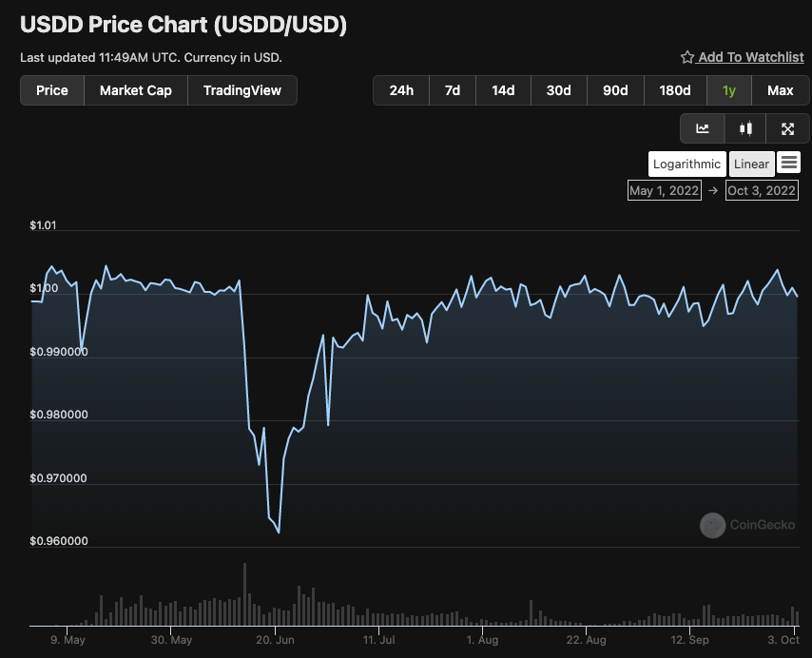
Task: Click the USDD Price Chart heading
Action: pyautogui.click(x=184, y=25)
